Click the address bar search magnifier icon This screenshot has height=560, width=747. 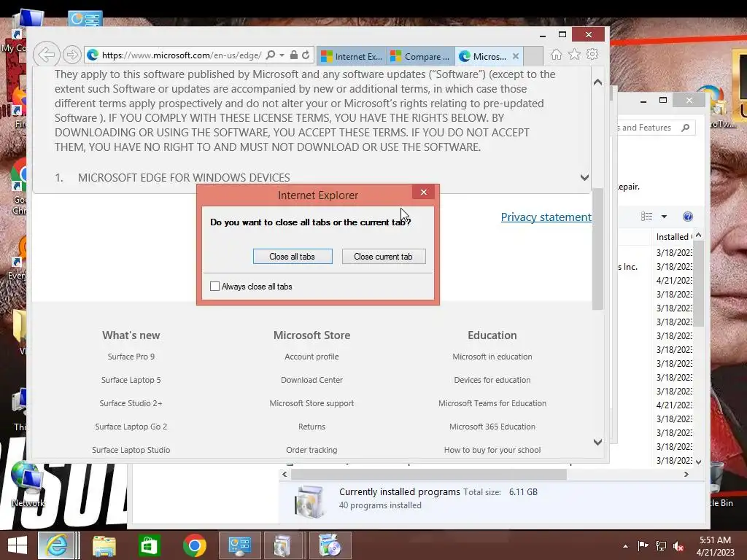pos(271,55)
